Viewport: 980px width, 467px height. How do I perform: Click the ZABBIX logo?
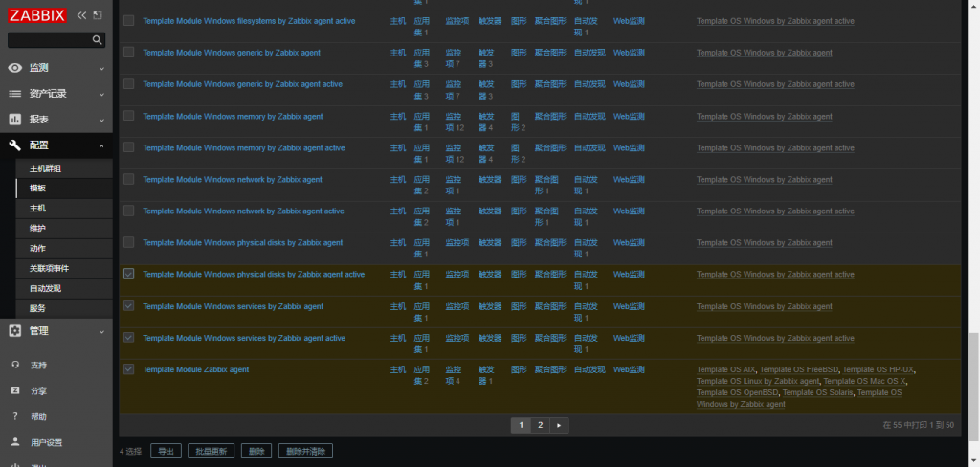click(37, 15)
